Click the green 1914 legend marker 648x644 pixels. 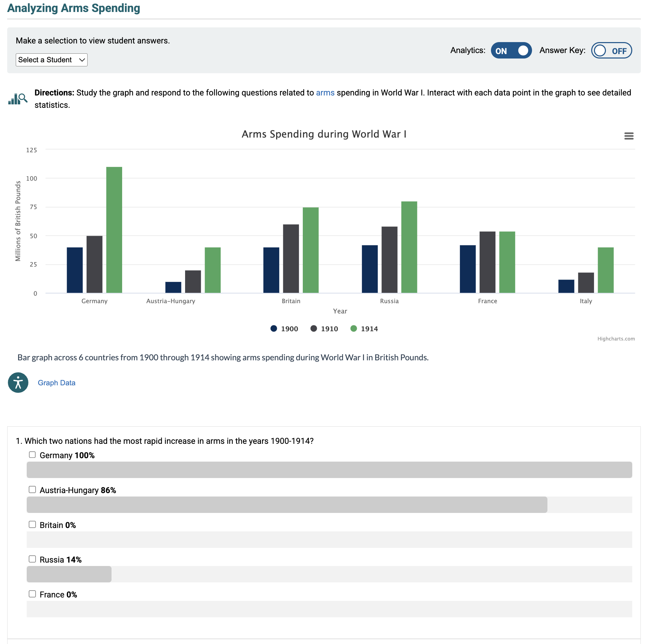click(x=354, y=328)
